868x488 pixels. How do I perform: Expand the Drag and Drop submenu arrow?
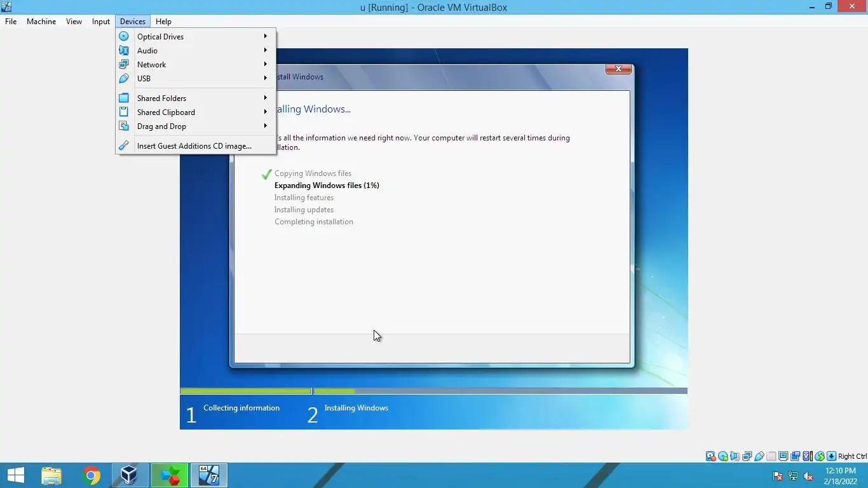(x=266, y=126)
